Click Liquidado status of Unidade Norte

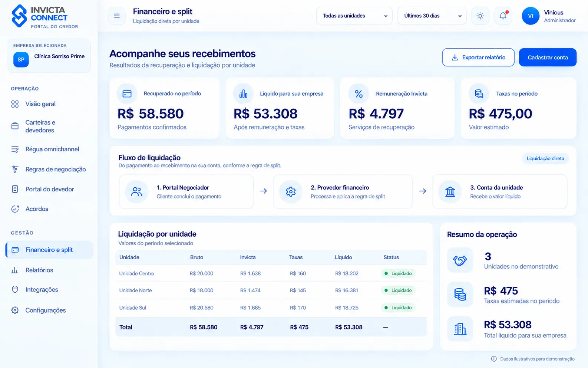click(398, 290)
